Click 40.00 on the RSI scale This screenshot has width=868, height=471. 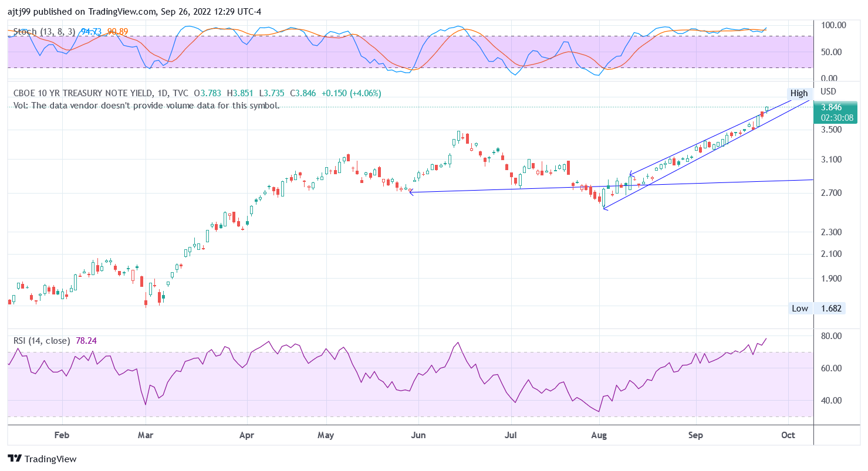click(x=831, y=401)
